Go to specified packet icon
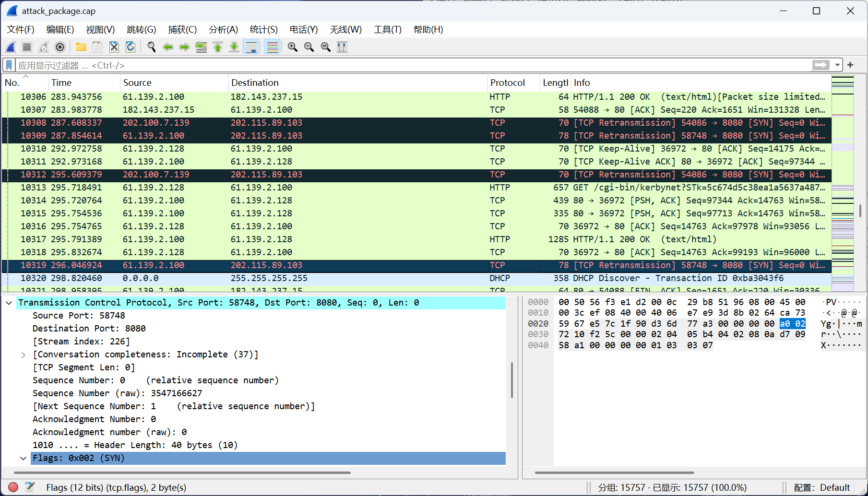The width and height of the screenshot is (868, 496). (x=201, y=47)
